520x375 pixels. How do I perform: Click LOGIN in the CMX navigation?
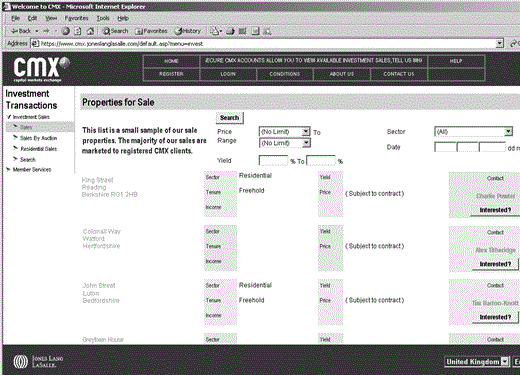coord(228,74)
